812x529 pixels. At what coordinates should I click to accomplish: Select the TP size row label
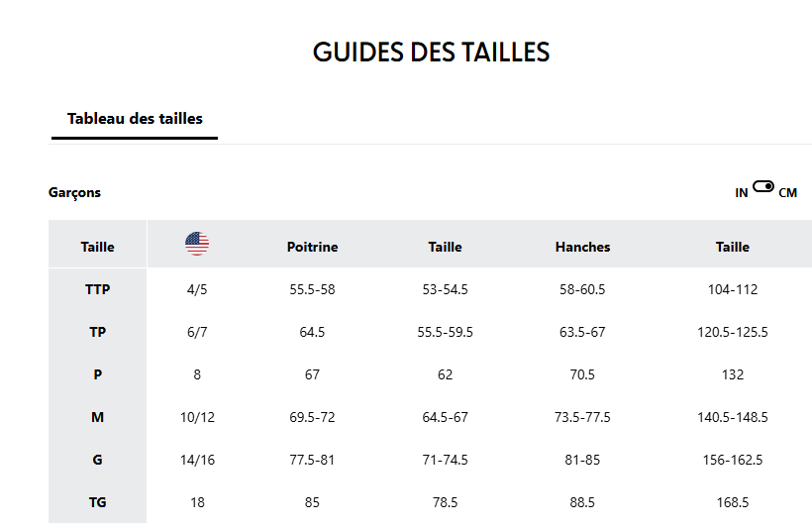click(97, 332)
